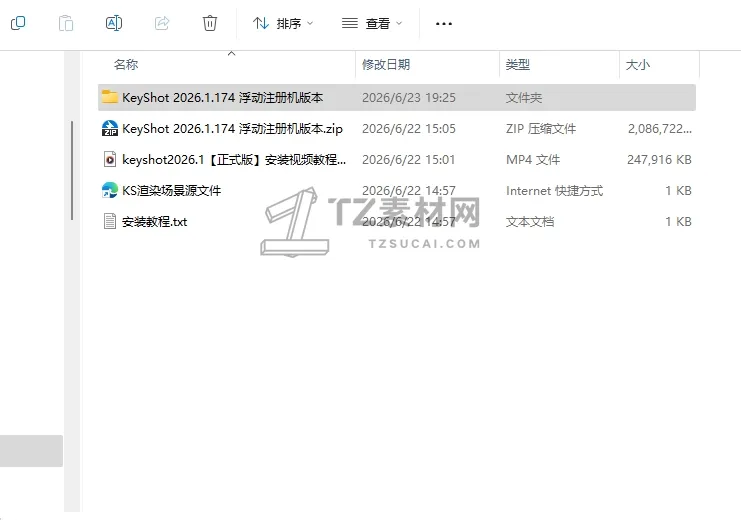Click the Copy icon in toolbar
Viewport: 741px width, 520px height.
coord(18,23)
